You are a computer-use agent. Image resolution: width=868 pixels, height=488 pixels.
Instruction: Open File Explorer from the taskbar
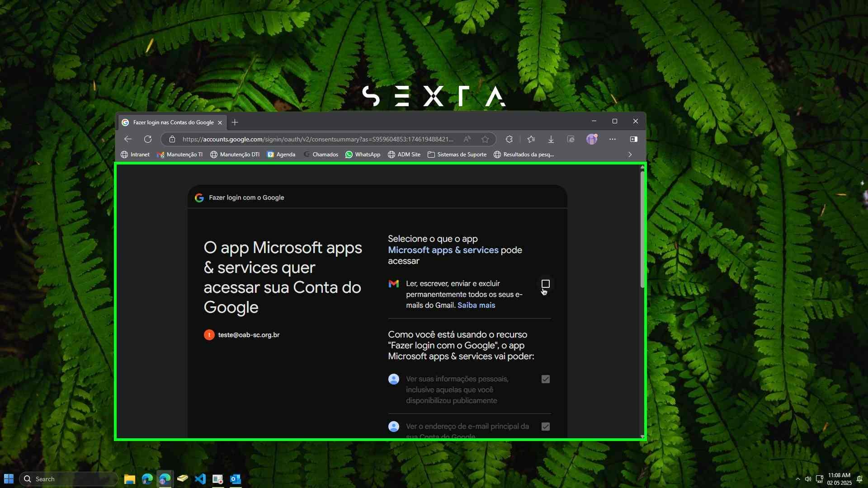point(130,479)
